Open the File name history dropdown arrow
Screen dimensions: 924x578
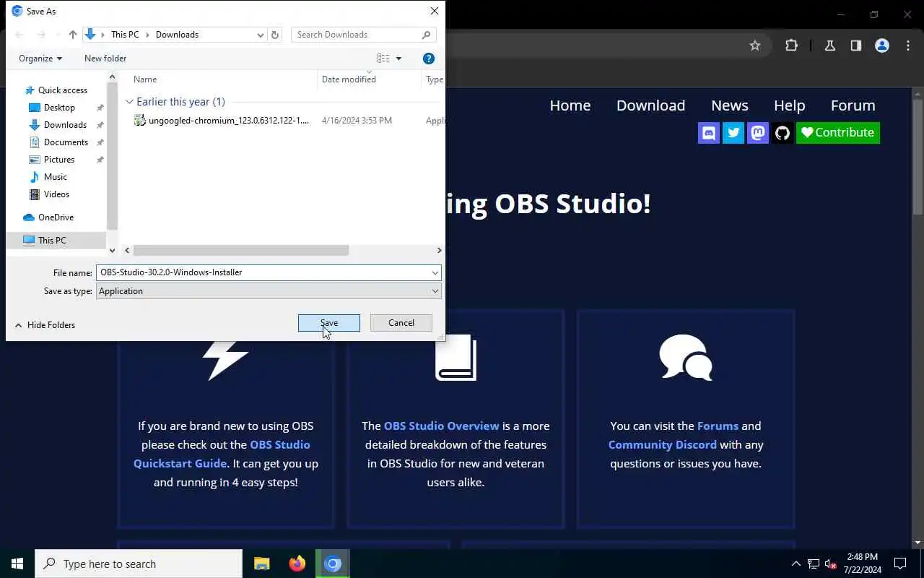pyautogui.click(x=435, y=272)
